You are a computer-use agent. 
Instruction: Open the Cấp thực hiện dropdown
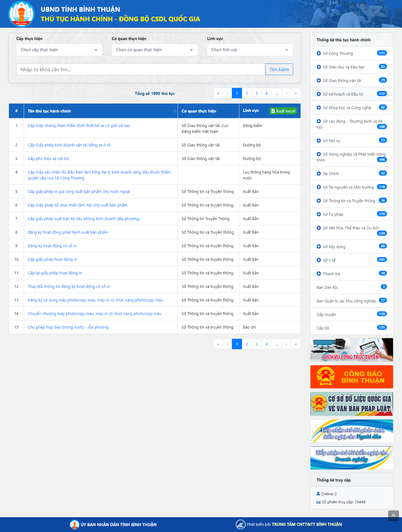[59, 50]
